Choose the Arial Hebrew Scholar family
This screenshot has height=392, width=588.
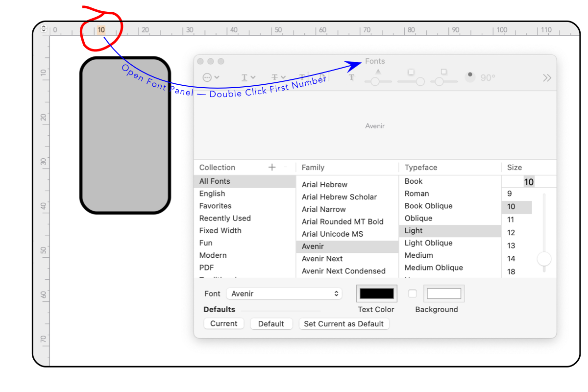(x=347, y=197)
